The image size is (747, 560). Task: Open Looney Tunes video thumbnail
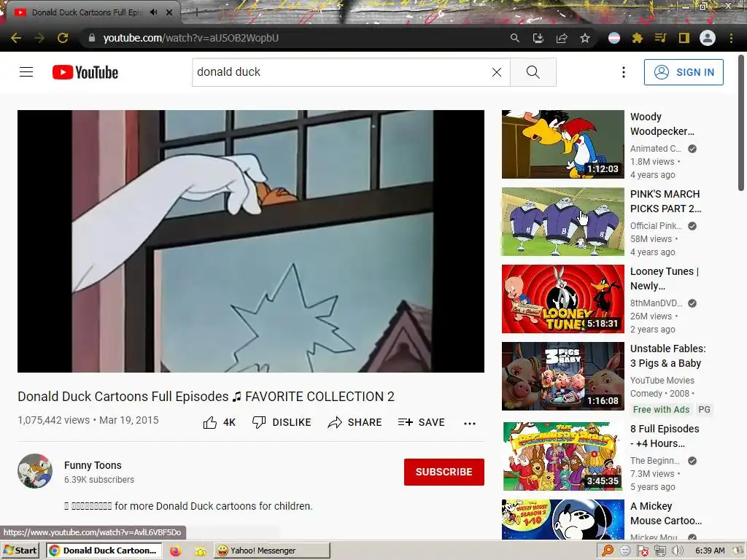point(562,298)
